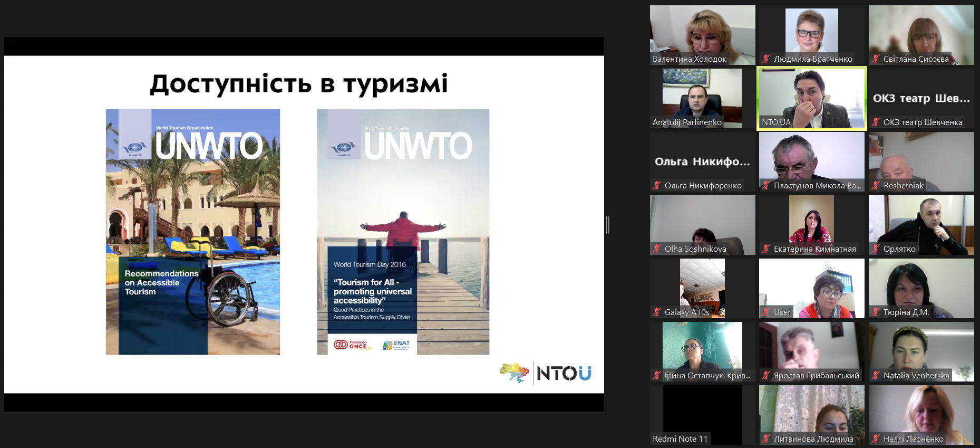Screen dimensions: 980x448
Task: Click the Anatolij Parfinenko name label
Action: point(687,122)
